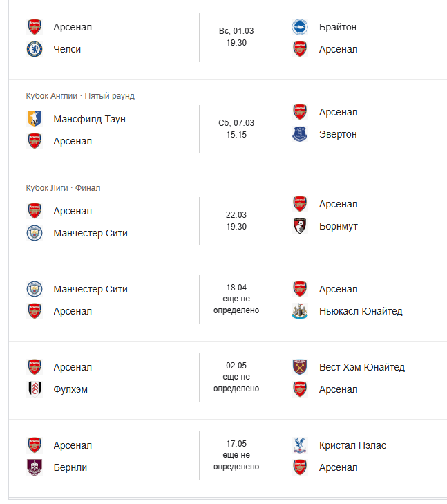Click the 'Кубок Лиги · Финал' label
Image resolution: width=447 pixels, height=504 pixels.
(64, 188)
